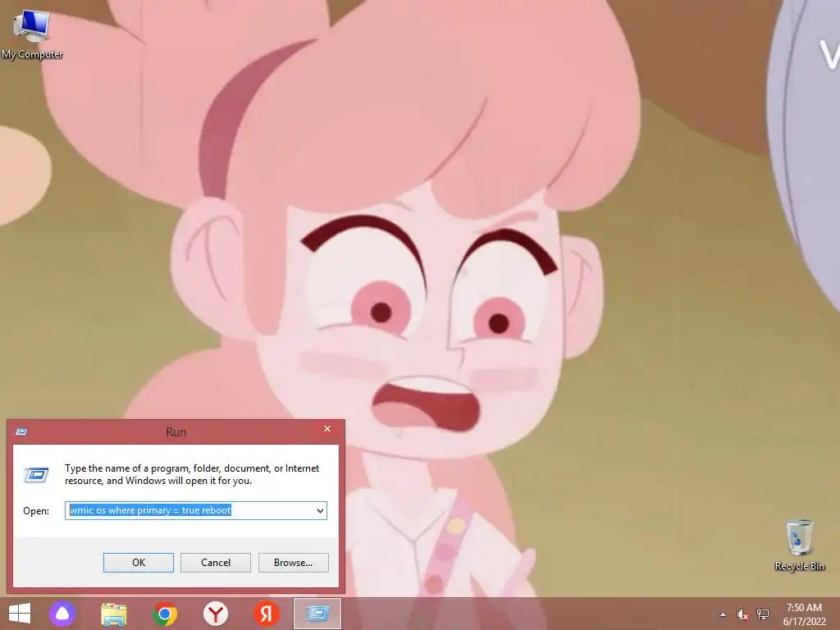
Task: Open the red Yandex 'Я' taskbar icon
Action: coord(267,614)
